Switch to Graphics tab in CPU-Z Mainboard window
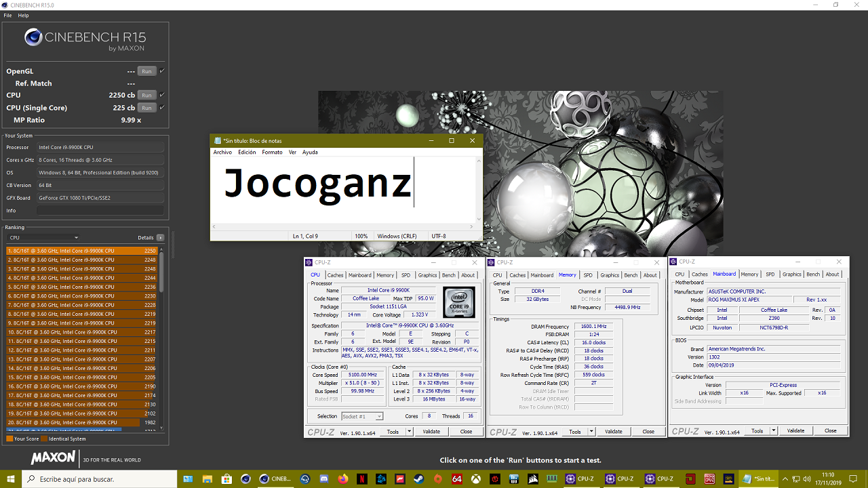This screenshot has width=868, height=488. [x=792, y=274]
